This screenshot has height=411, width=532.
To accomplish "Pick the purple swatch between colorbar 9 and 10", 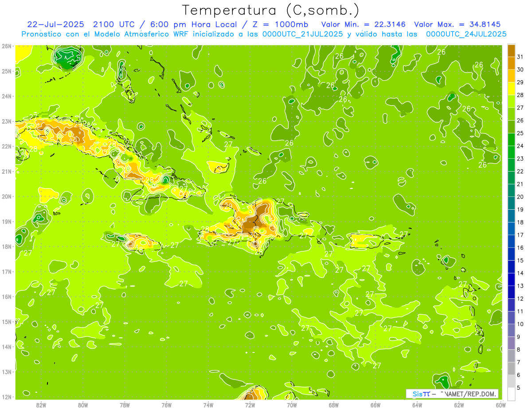I will pyautogui.click(x=511, y=330).
